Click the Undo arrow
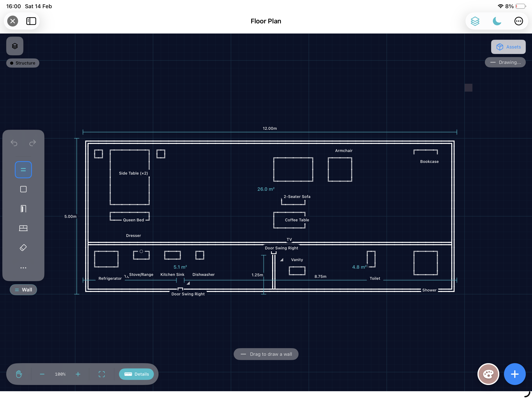532x399 pixels. pyautogui.click(x=14, y=143)
